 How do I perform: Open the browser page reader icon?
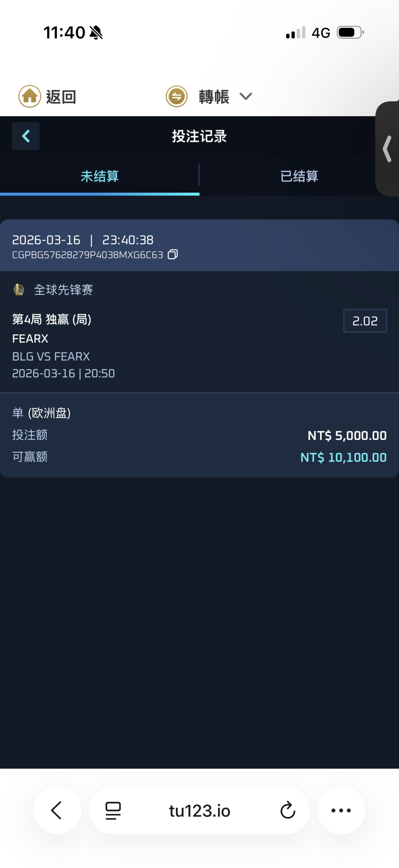pyautogui.click(x=113, y=810)
